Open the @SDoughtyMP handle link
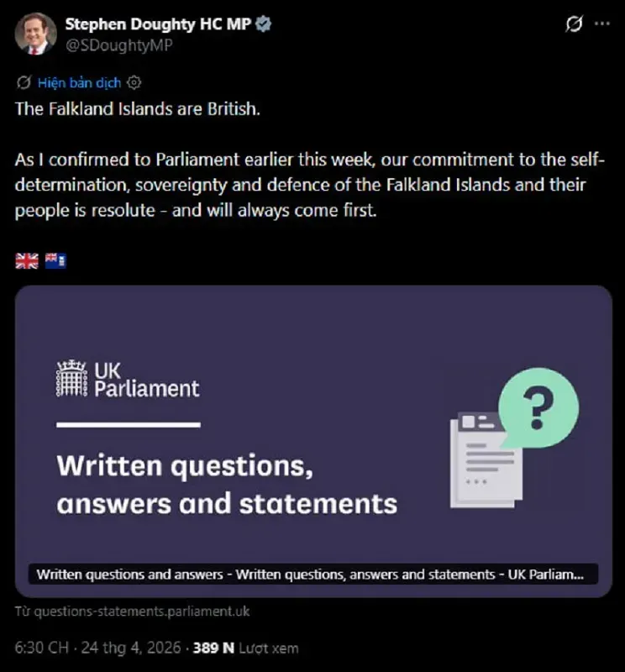The height and width of the screenshot is (672, 625). point(118,45)
